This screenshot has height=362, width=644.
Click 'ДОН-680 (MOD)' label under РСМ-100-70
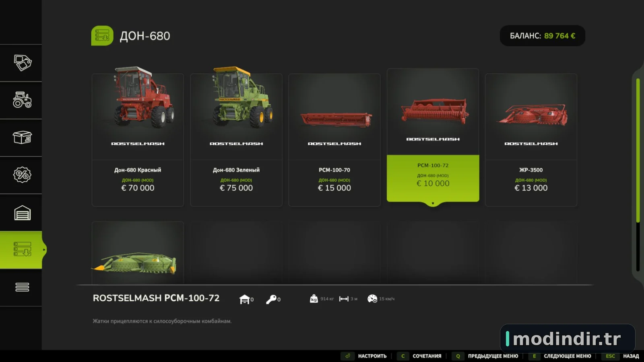[334, 180]
